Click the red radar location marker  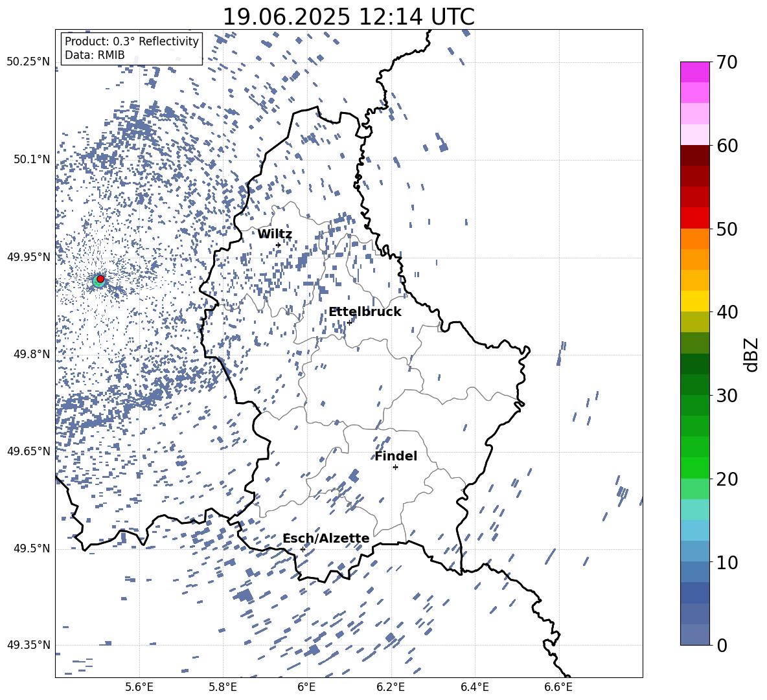[100, 278]
